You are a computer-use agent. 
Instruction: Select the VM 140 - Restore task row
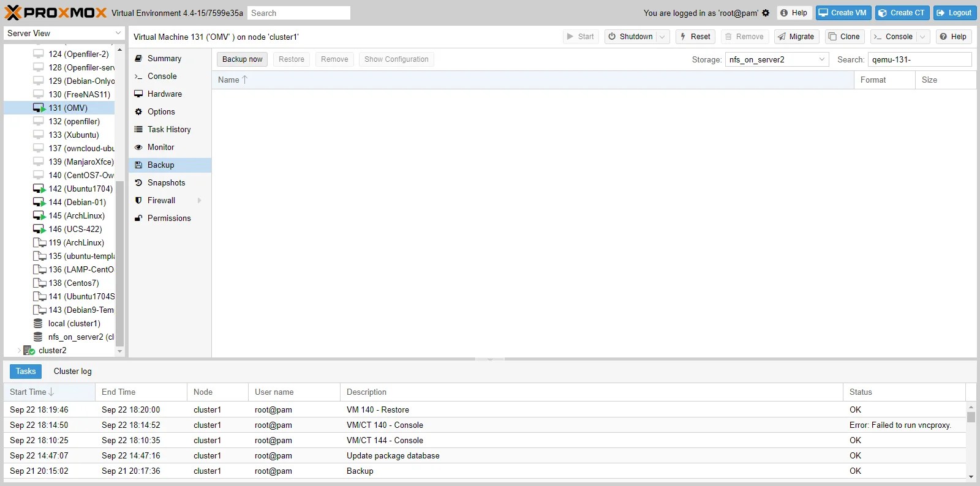484,409
